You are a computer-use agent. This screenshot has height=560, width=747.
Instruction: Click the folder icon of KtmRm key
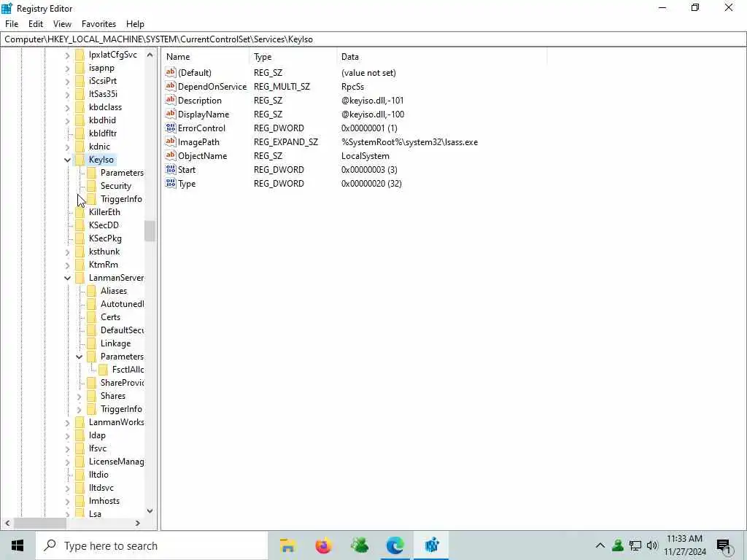pos(80,264)
